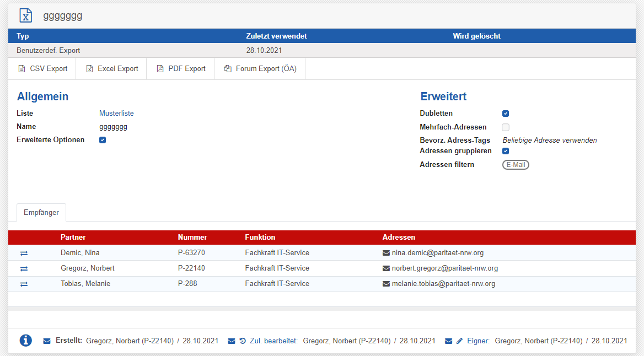Open the Musterliste link
Viewport: 644px width, 356px height.
pos(116,114)
